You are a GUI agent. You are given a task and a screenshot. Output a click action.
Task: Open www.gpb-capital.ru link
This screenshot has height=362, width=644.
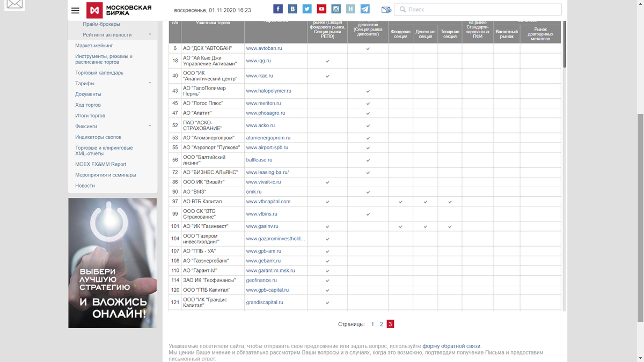(267, 290)
